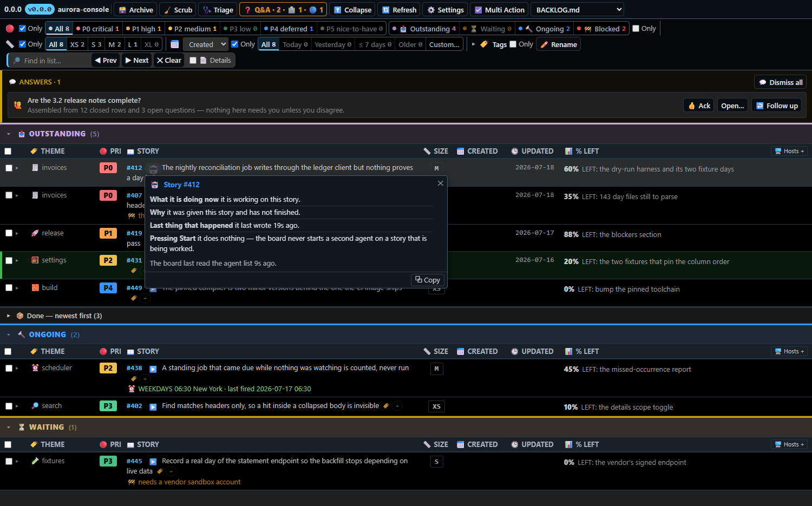Viewport: 812px width, 506px height.
Task: Open the Custom date range
Action: click(444, 44)
